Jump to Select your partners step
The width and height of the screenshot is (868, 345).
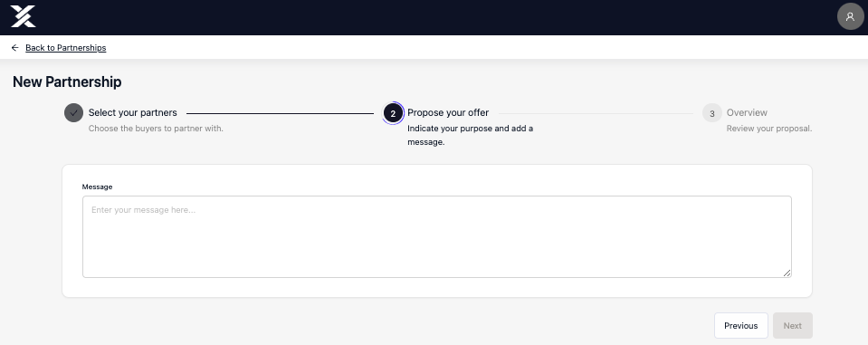[133, 112]
